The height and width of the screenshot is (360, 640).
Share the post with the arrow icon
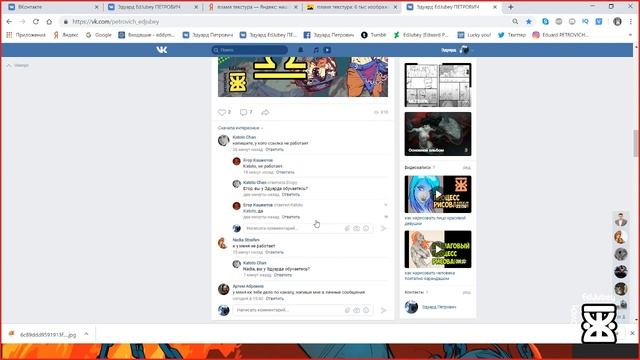pyautogui.click(x=265, y=112)
